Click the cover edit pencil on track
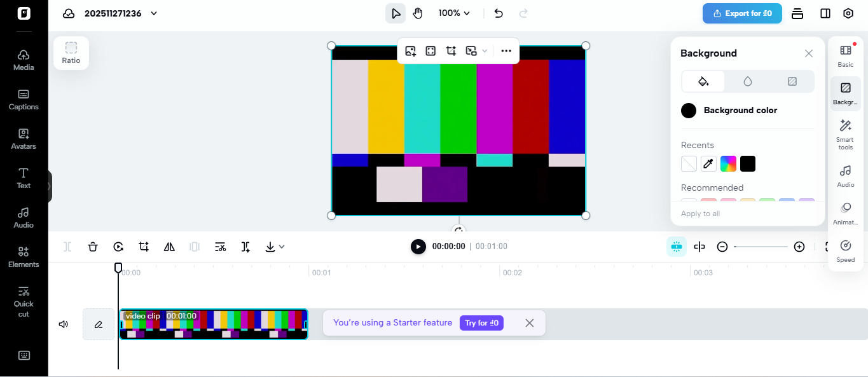Image resolution: width=868 pixels, height=377 pixels. 99,324
